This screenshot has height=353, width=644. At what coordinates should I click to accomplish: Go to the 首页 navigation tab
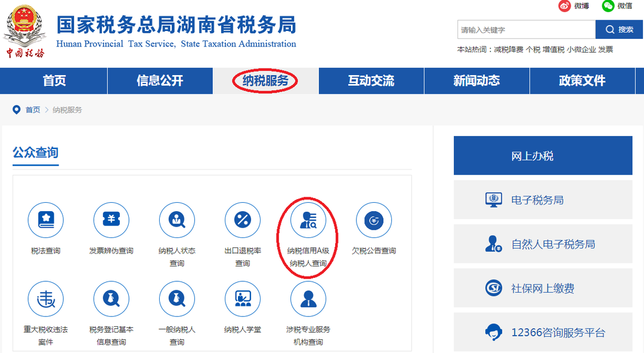tap(54, 80)
